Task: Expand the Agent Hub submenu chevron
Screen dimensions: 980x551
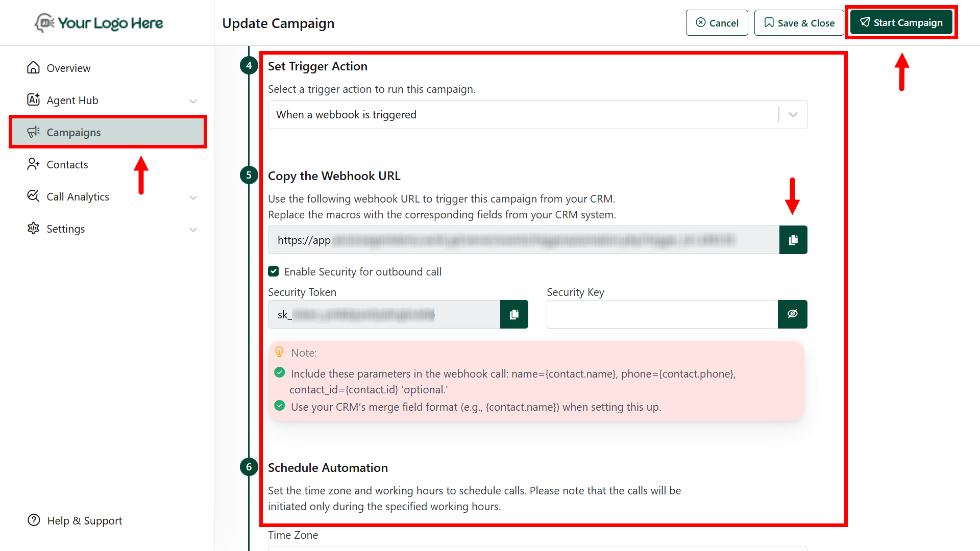Action: (x=193, y=101)
